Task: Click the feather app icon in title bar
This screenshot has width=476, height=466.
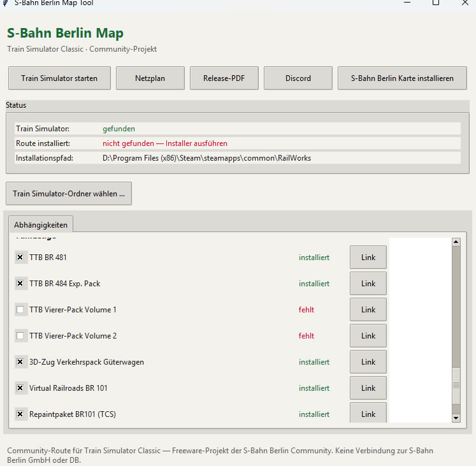Action: pyautogui.click(x=5, y=3)
